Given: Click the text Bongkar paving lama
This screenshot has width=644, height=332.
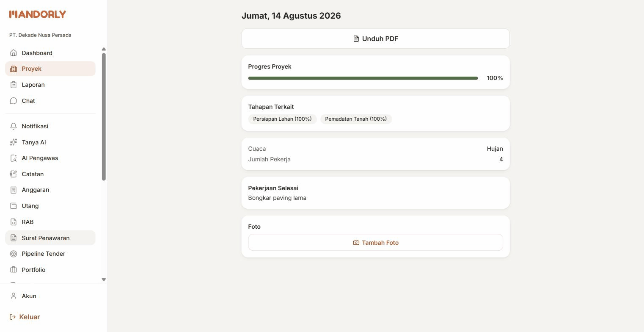Looking at the screenshot, I should [277, 198].
